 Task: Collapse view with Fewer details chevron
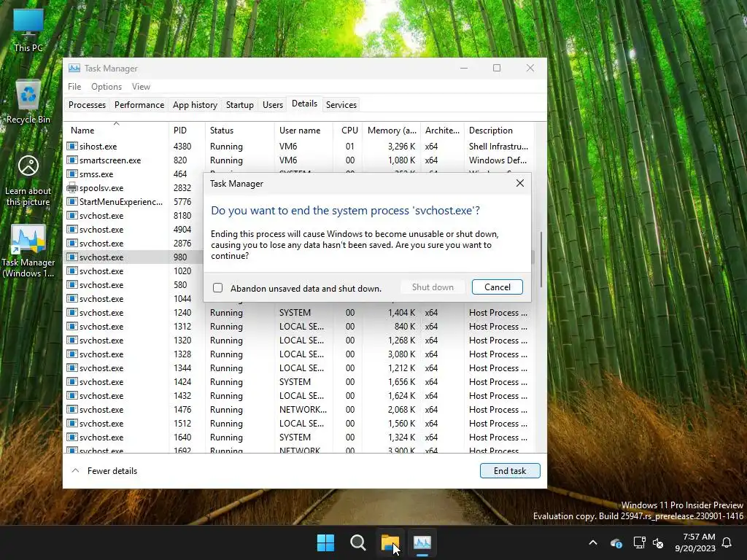click(x=75, y=470)
